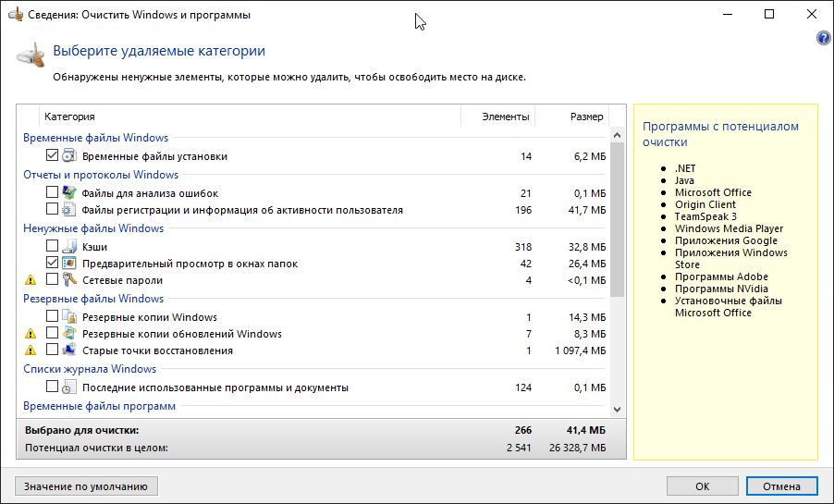This screenshot has width=834, height=504.
Task: Uncheck the Временные файлы установки checkbox
Action: (52, 156)
